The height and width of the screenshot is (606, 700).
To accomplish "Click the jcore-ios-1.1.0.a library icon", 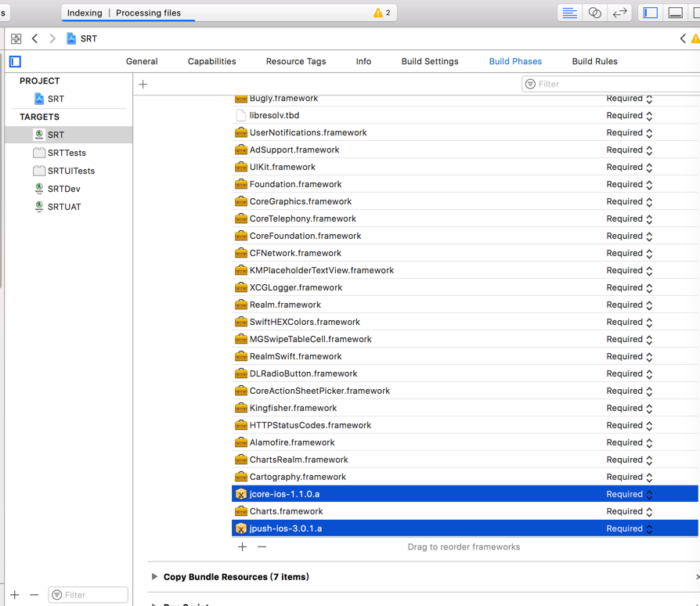I will pyautogui.click(x=241, y=494).
